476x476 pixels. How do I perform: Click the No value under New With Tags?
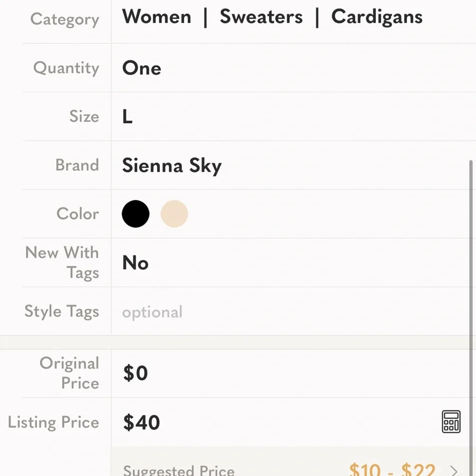tap(135, 262)
